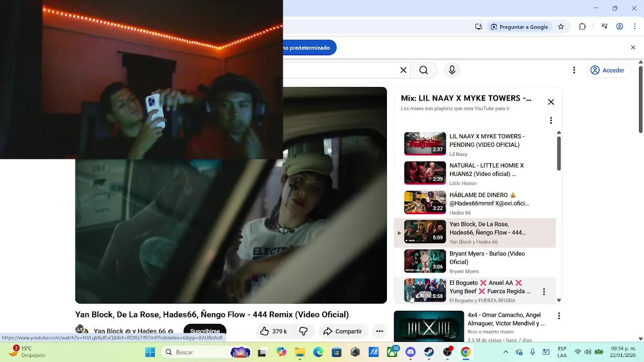The height and width of the screenshot is (362, 644).
Task: Open Yan Block channel link
Action: pyautogui.click(x=108, y=331)
